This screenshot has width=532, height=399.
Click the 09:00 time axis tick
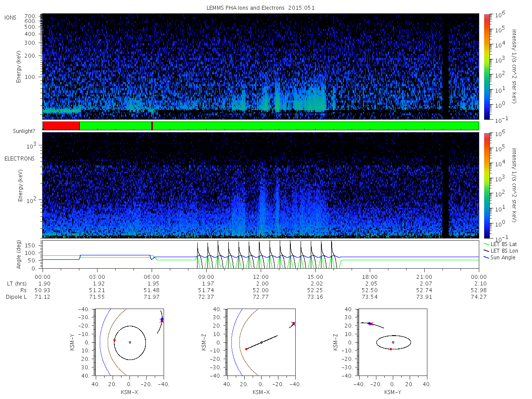point(206,277)
